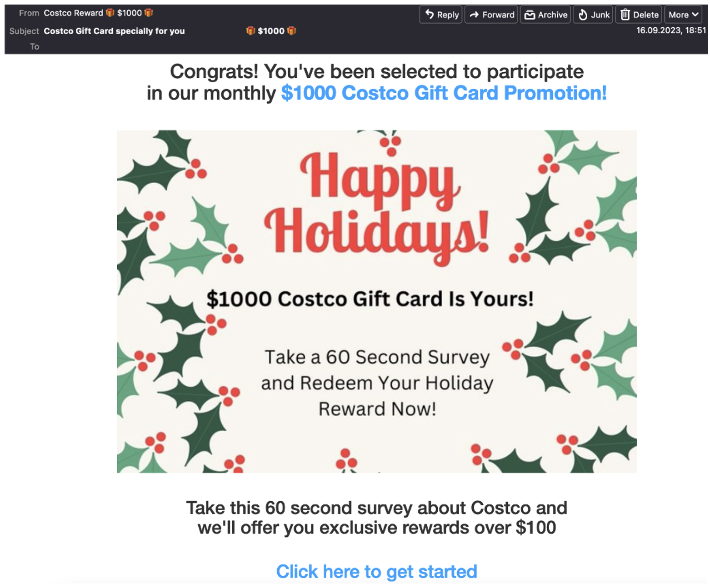710x588 pixels.
Task: Open the $1000 Costco Gift Card Promotion link
Action: [x=444, y=93]
